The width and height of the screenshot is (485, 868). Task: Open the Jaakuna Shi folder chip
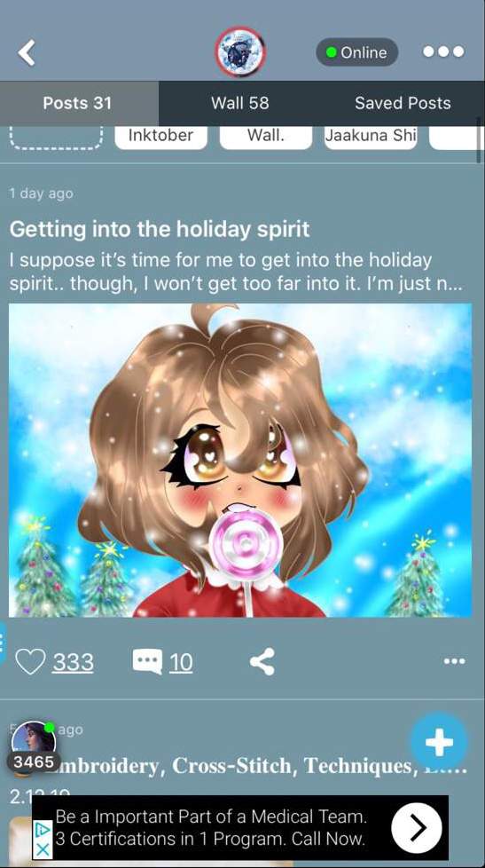(x=371, y=137)
